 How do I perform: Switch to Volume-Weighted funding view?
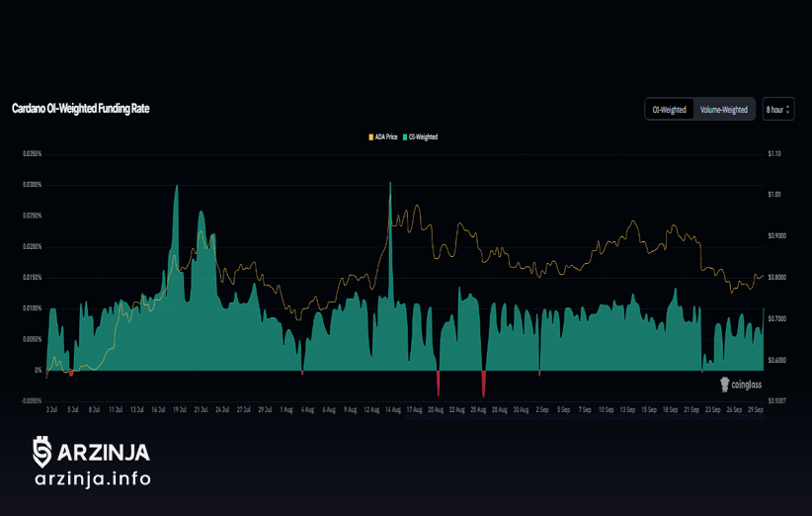click(x=724, y=110)
